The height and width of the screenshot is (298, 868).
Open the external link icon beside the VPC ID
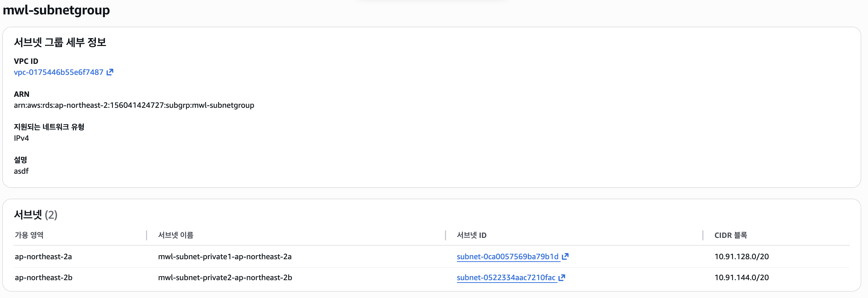tap(110, 72)
